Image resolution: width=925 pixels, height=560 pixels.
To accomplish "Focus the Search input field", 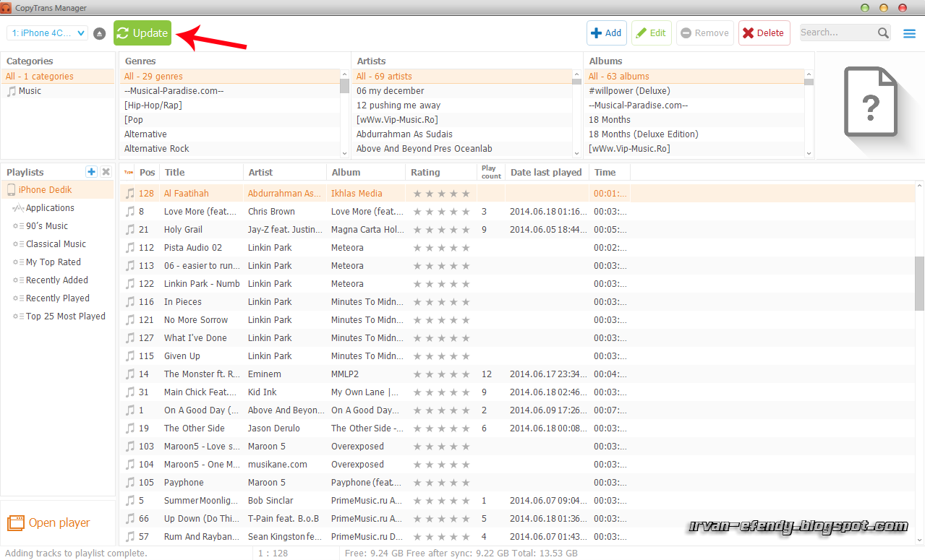I will point(837,33).
